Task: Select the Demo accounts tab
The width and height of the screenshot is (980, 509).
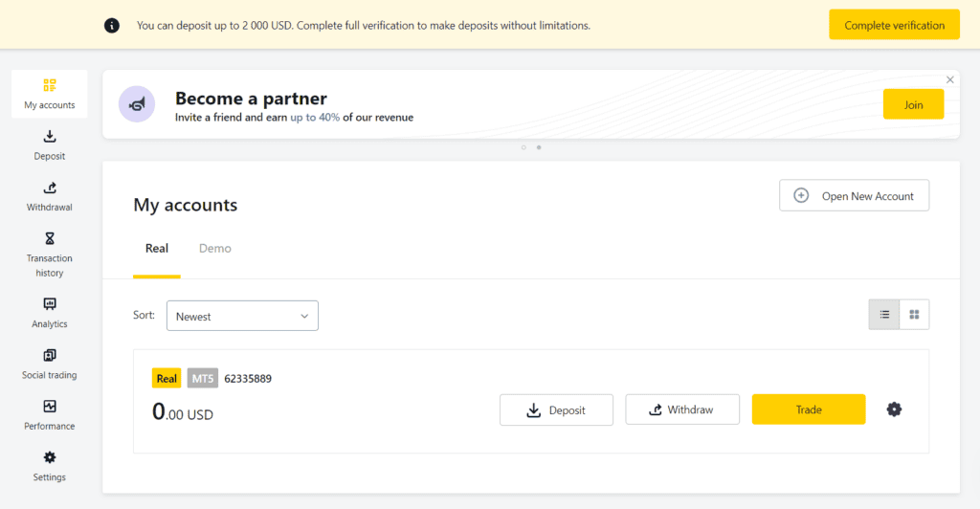Action: click(x=215, y=249)
